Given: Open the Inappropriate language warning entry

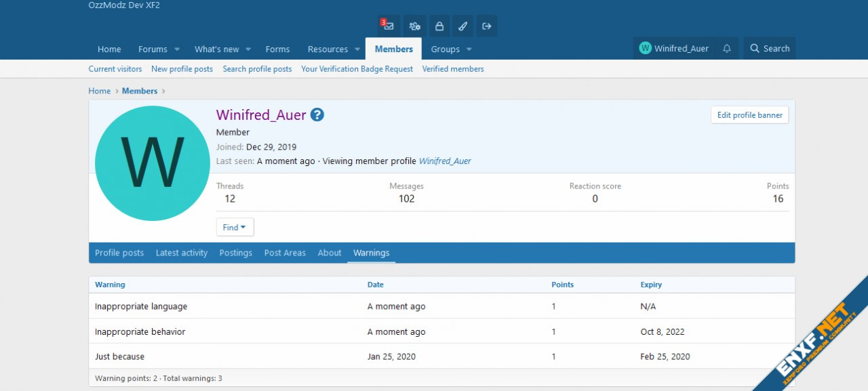Looking at the screenshot, I should [141, 306].
